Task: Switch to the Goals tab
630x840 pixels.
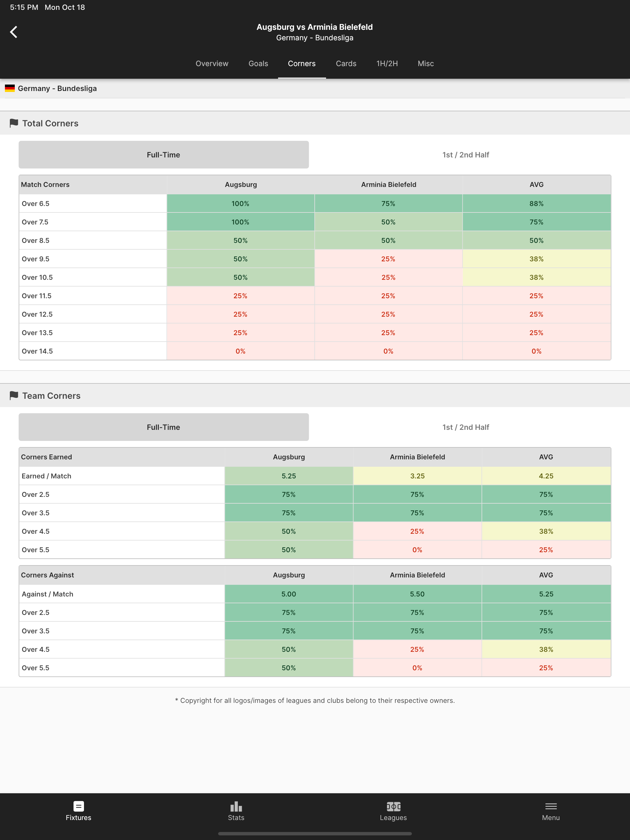Action: click(258, 63)
